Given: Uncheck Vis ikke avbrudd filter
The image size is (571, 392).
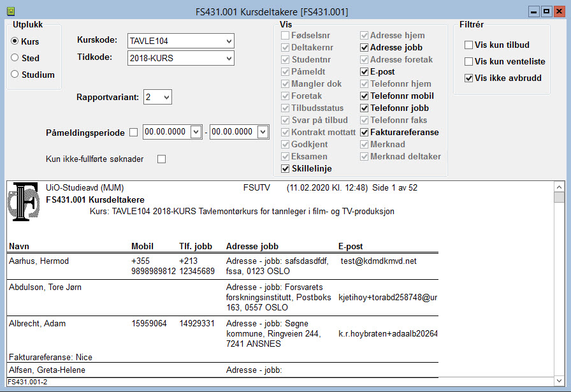Looking at the screenshot, I should [x=468, y=78].
